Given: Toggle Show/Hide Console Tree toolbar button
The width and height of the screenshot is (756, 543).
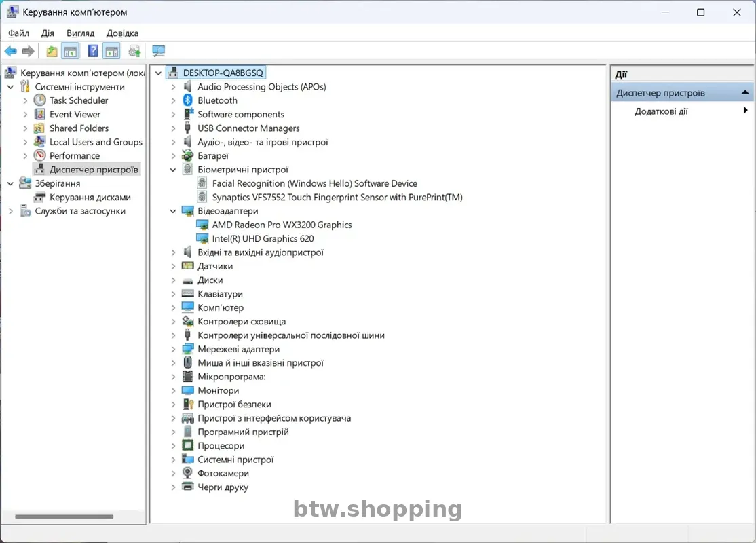Looking at the screenshot, I should [x=71, y=51].
